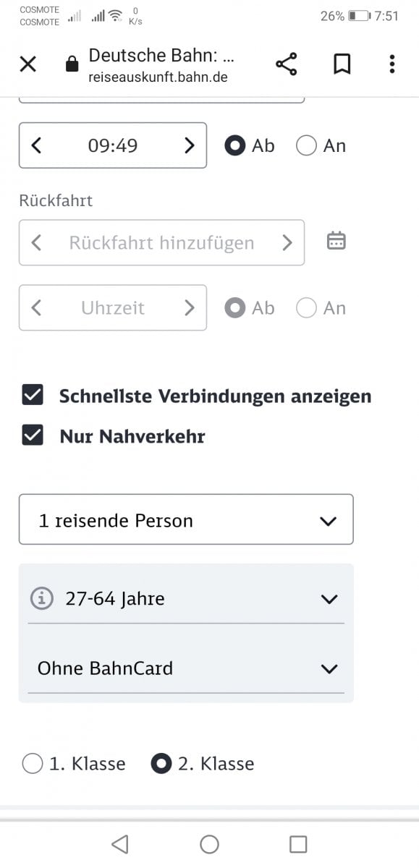This screenshot has width=419, height=868.
Task: Tap the Rückfahrt hinzufügen field
Action: click(x=161, y=242)
